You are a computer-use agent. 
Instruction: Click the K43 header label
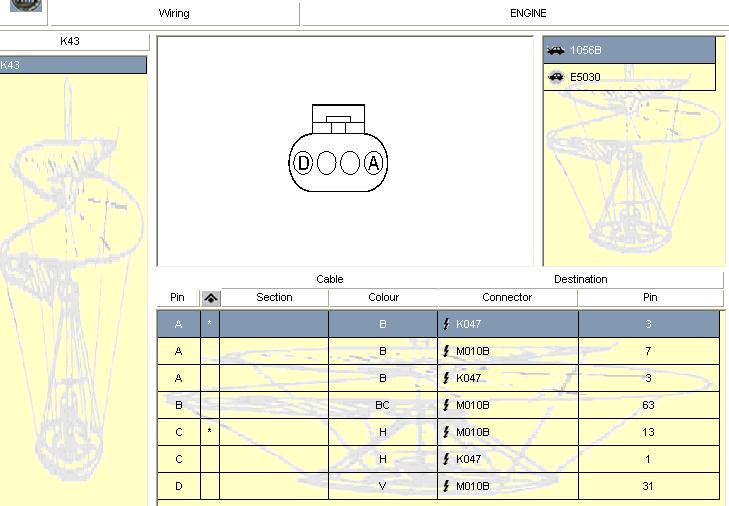coord(70,41)
